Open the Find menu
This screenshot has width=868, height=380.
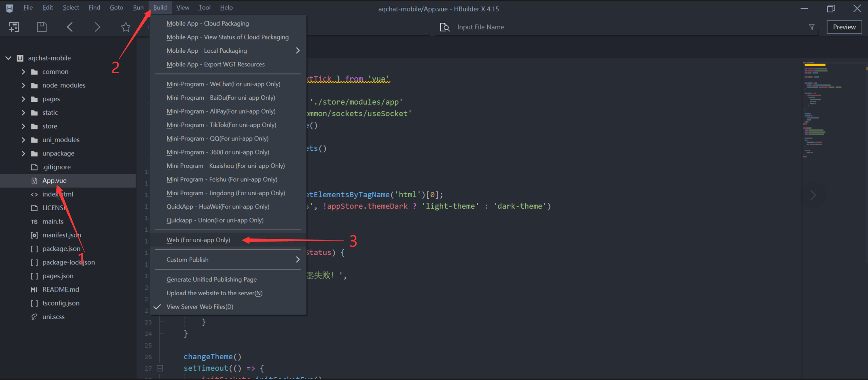point(94,7)
